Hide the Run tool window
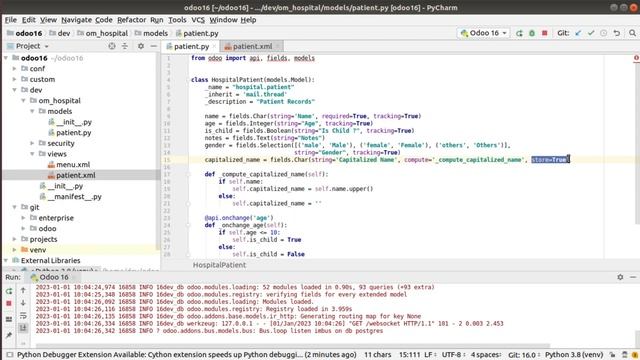Viewport: 640px width, 360px height. point(633,277)
